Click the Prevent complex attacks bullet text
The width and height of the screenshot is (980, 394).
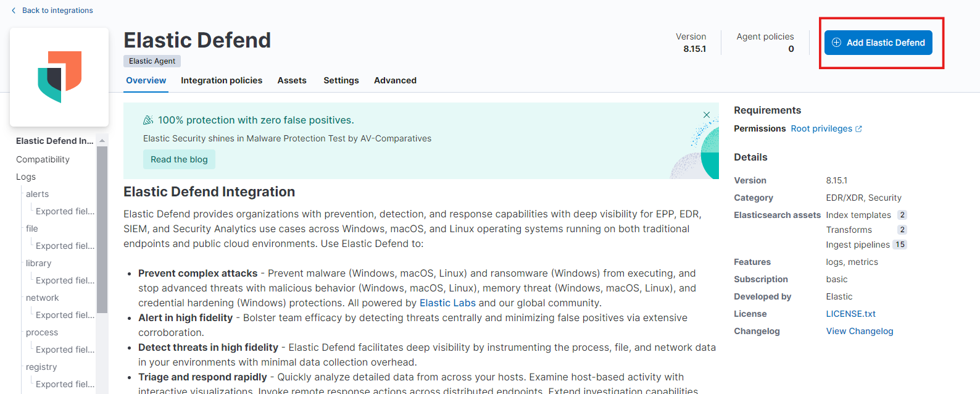[197, 273]
